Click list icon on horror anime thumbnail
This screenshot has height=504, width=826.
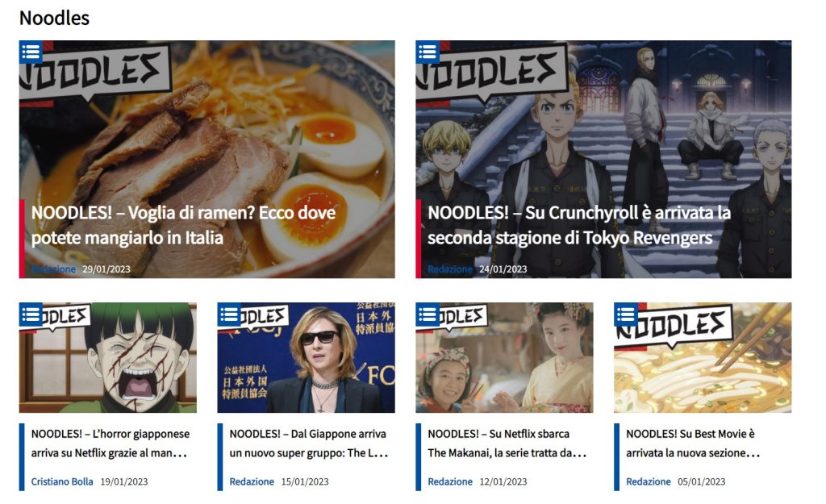(31, 314)
